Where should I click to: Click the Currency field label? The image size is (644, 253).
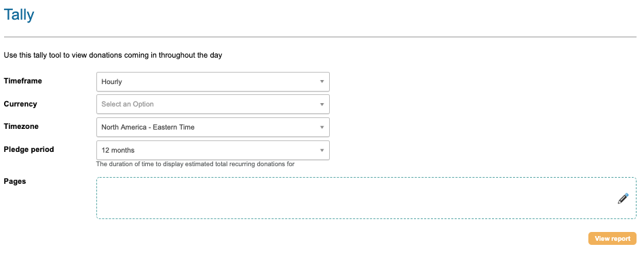point(20,104)
